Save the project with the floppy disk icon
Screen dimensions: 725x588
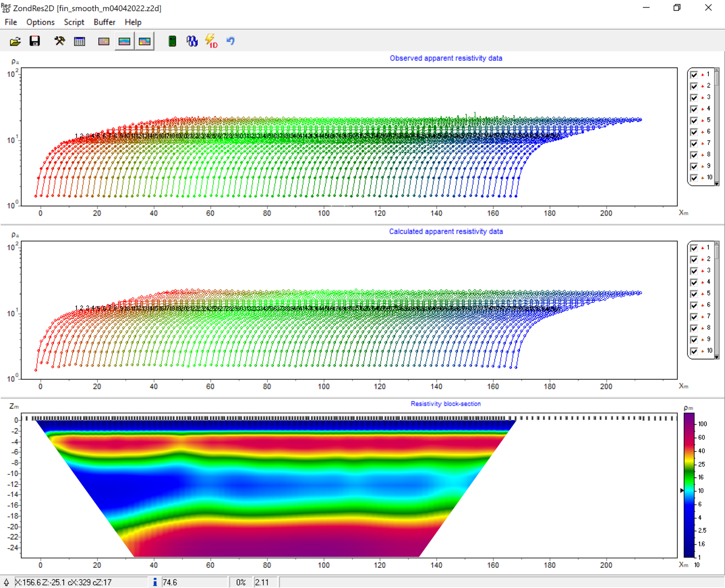(35, 41)
